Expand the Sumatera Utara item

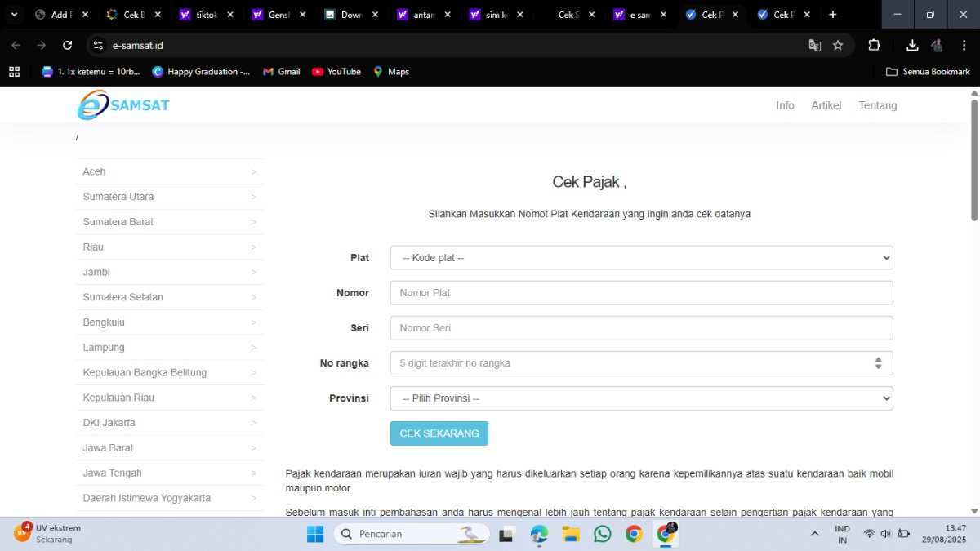(x=170, y=197)
